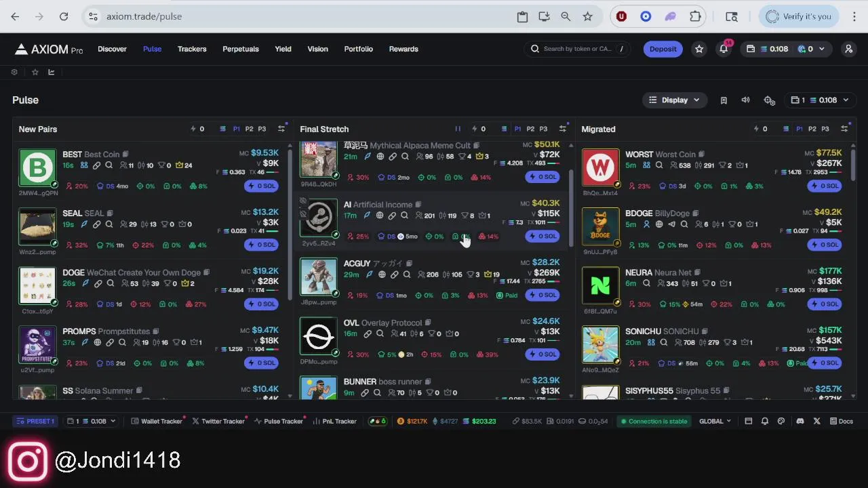
Task: Expand the bottom bar wallet 1 0.108 dropdown
Action: (x=91, y=421)
